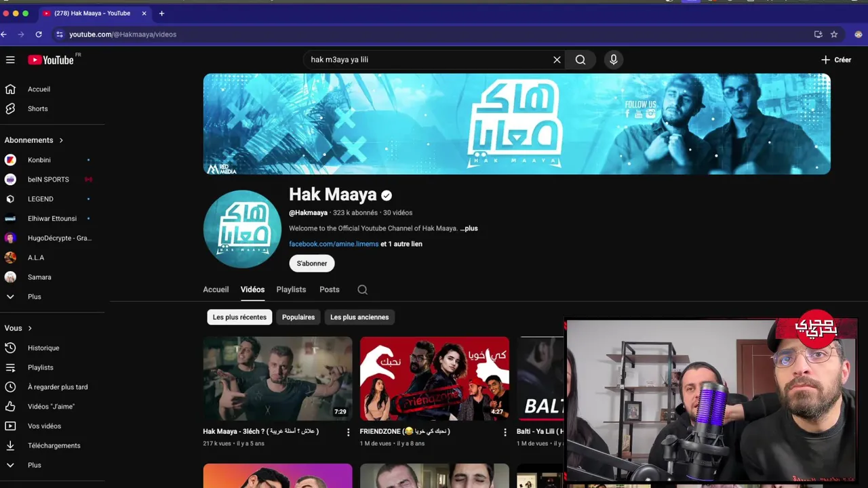Click the Hak Maaya channel avatar
The image size is (868, 488).
[242, 229]
